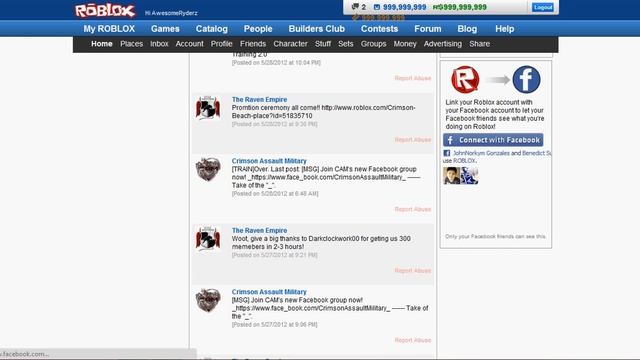Image resolution: width=640 pixels, height=360 pixels.
Task: Report Abuse on Promotion ceremony post
Action: pos(413,140)
